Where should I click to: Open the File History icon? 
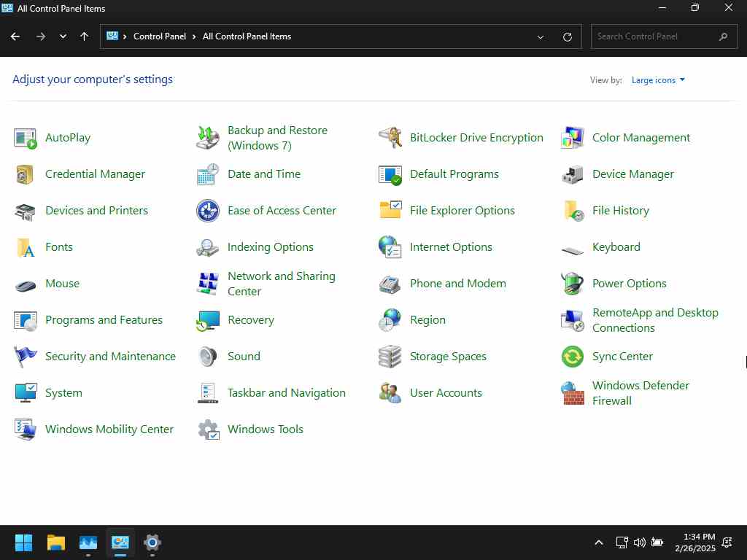[x=572, y=211]
